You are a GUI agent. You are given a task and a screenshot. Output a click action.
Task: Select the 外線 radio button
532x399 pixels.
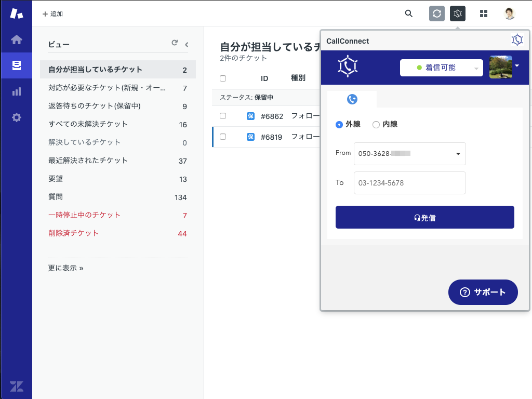coord(339,125)
